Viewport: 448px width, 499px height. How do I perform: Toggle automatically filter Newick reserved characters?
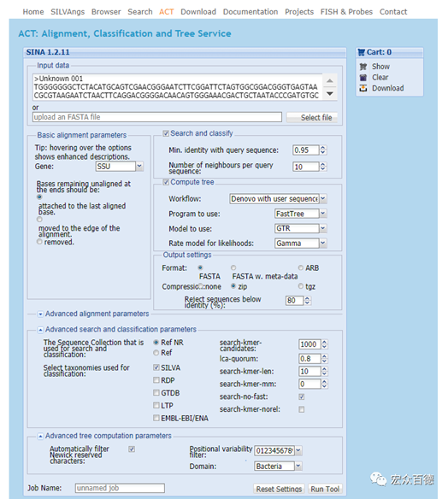(132, 449)
